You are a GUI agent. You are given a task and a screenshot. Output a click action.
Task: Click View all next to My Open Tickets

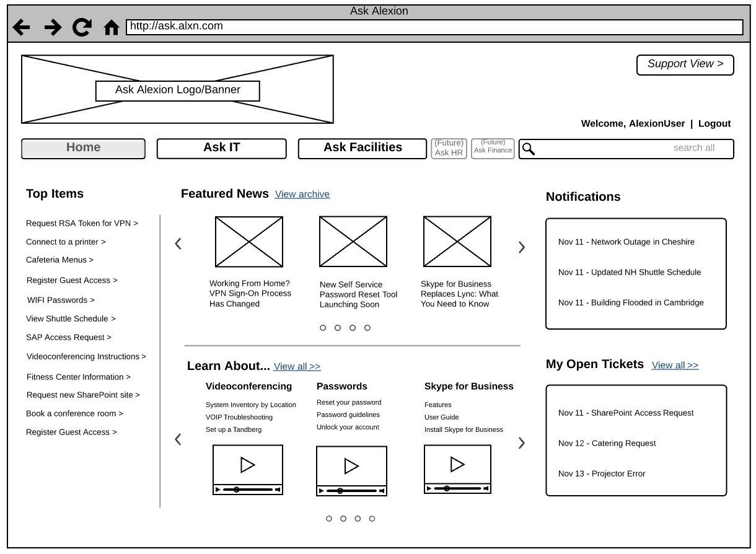point(675,365)
